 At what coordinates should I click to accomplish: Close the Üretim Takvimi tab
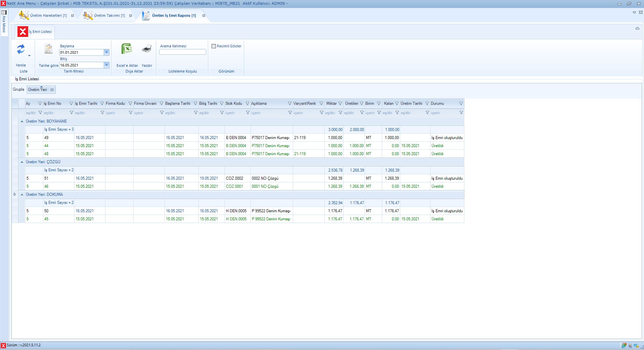(131, 15)
